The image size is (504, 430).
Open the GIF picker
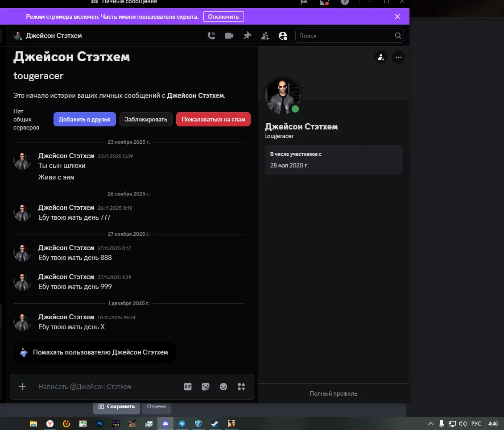tap(188, 387)
